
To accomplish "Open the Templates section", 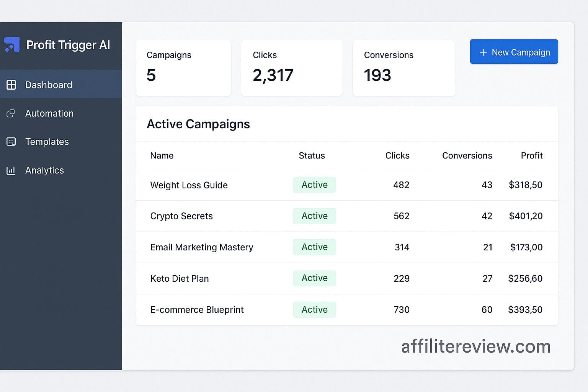I will click(x=47, y=142).
